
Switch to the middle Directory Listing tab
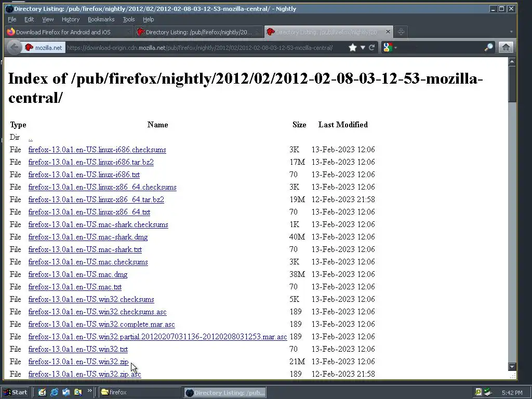click(x=199, y=32)
